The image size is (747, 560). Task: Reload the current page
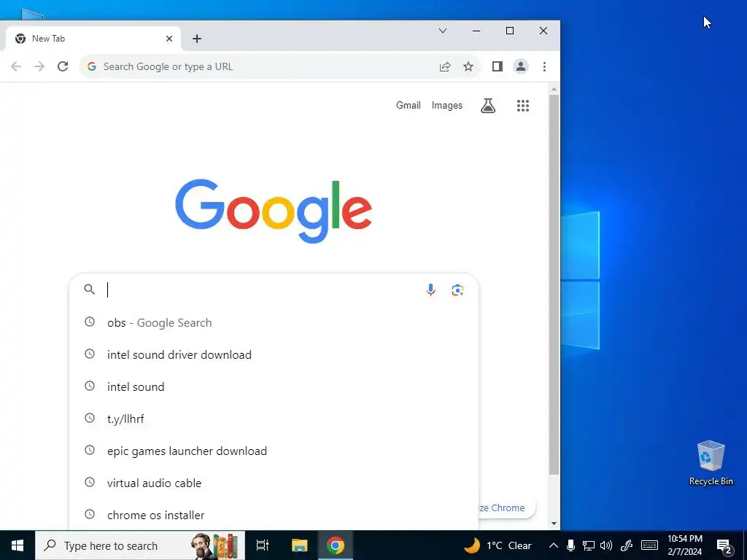pos(63,66)
